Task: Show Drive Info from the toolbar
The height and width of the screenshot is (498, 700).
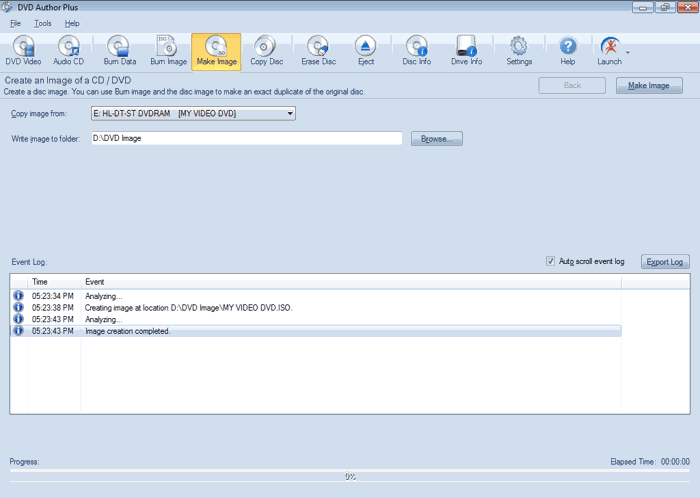Action: pyautogui.click(x=466, y=50)
